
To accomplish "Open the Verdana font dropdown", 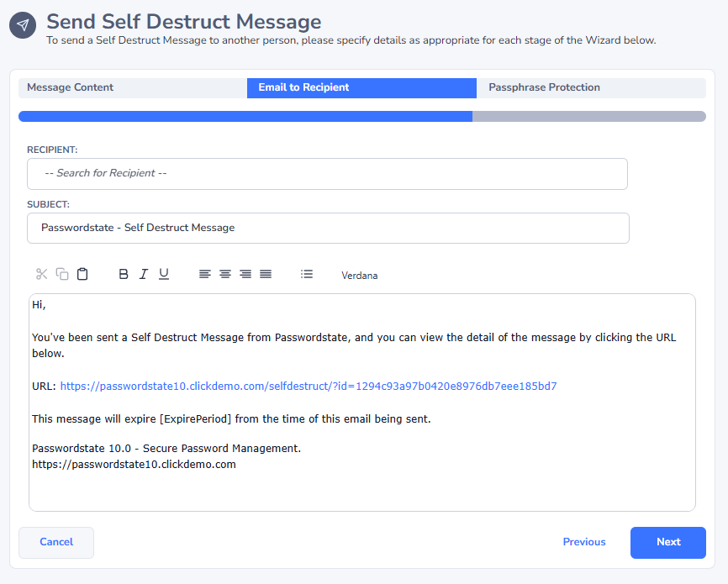I will tap(360, 275).
